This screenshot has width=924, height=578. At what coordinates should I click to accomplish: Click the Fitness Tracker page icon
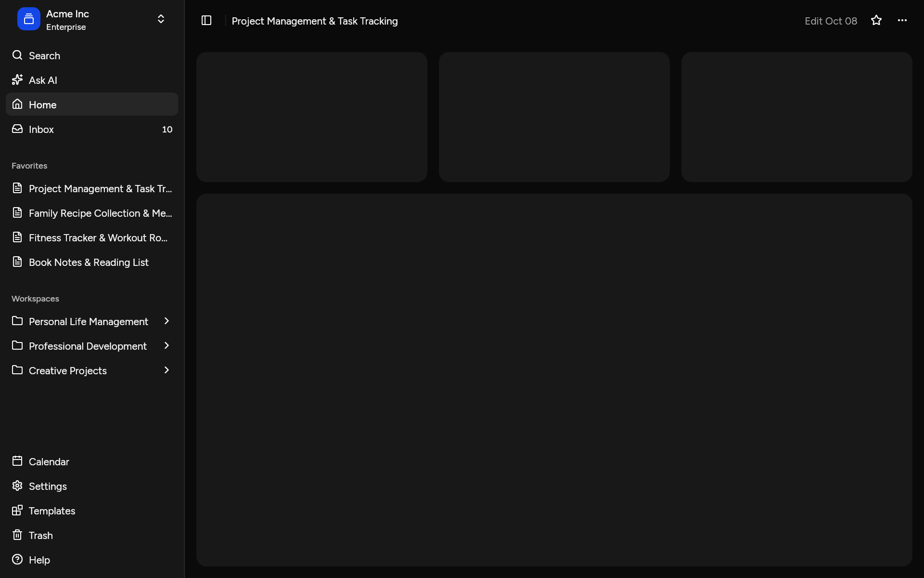pyautogui.click(x=17, y=237)
